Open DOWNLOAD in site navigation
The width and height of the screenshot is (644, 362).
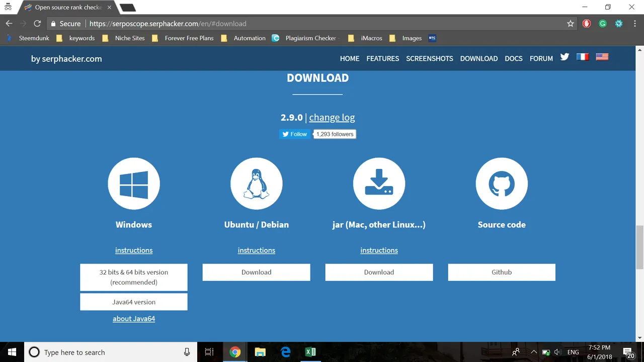point(479,58)
